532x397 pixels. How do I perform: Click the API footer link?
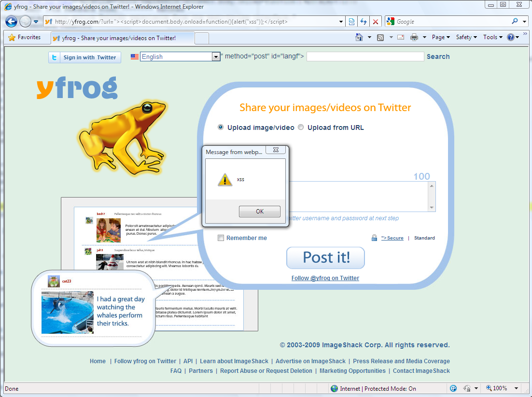tap(188, 361)
